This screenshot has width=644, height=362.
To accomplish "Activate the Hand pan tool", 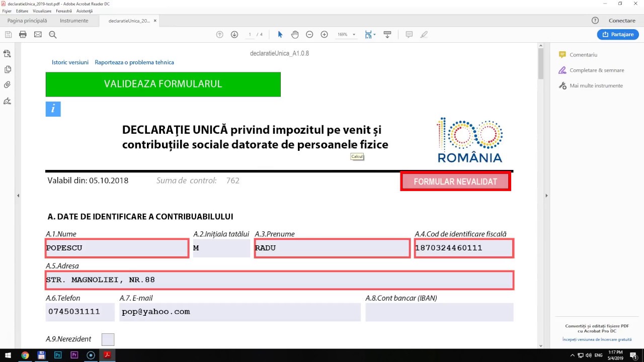I will tap(295, 35).
